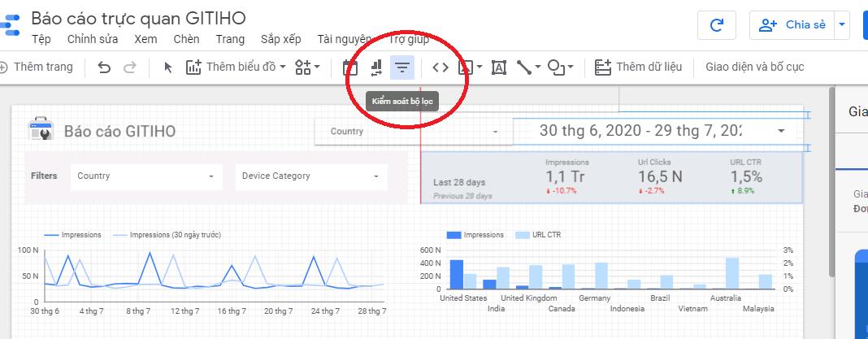The height and width of the screenshot is (339, 868).
Task: Click the vertical scrollbar of canvas
Action: 831,180
